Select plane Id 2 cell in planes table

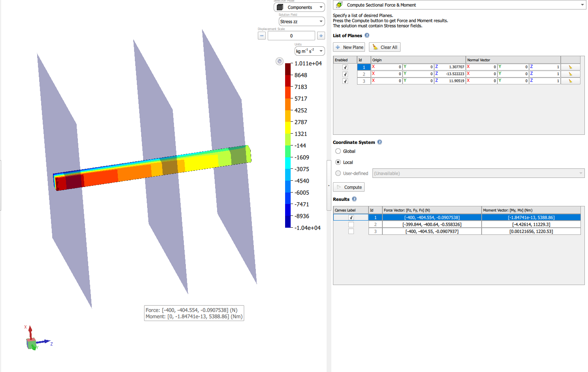[364, 74]
